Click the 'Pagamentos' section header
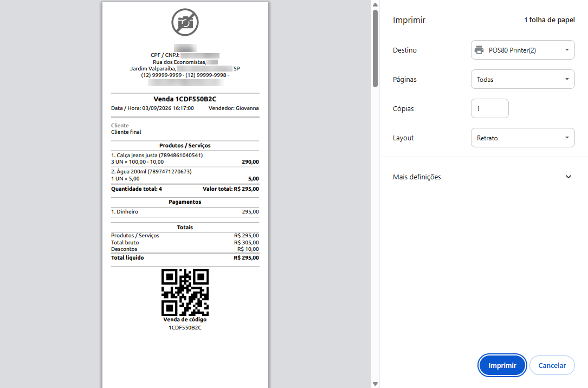The height and width of the screenshot is (388, 588). [x=185, y=202]
